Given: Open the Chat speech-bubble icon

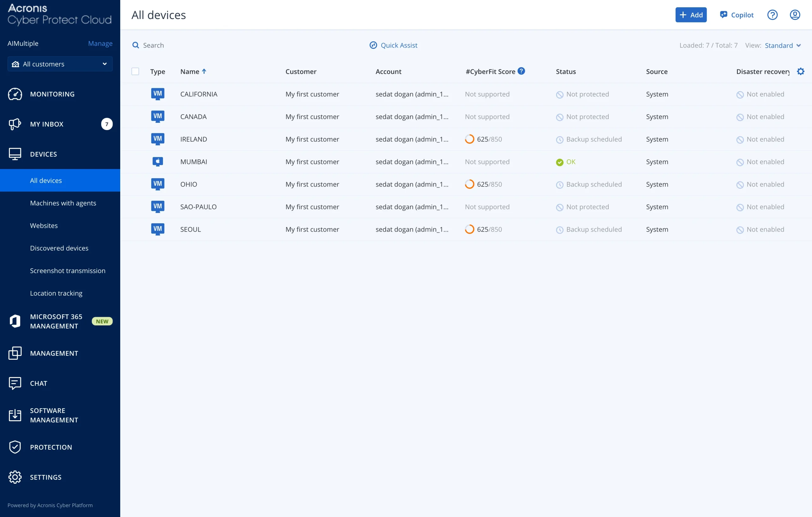Looking at the screenshot, I should coord(15,383).
